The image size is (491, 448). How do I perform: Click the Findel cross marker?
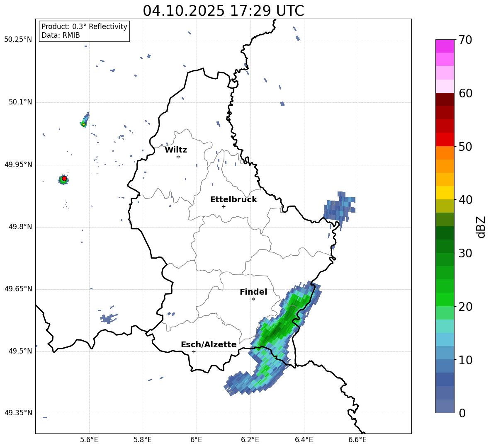pos(253,299)
